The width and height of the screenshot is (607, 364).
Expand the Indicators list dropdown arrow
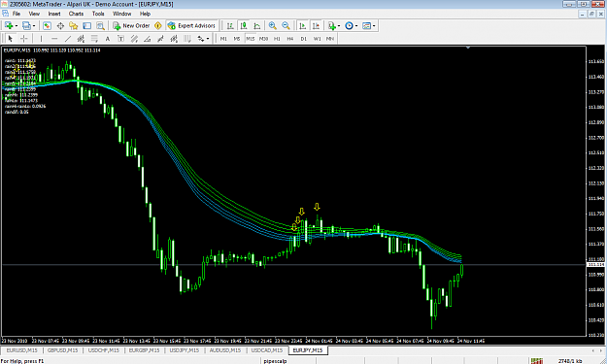coord(339,26)
